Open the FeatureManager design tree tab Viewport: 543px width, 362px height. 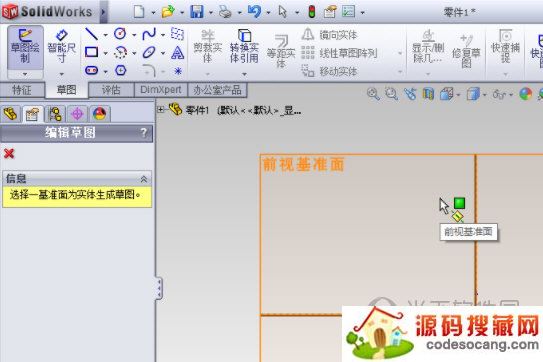[x=11, y=114]
